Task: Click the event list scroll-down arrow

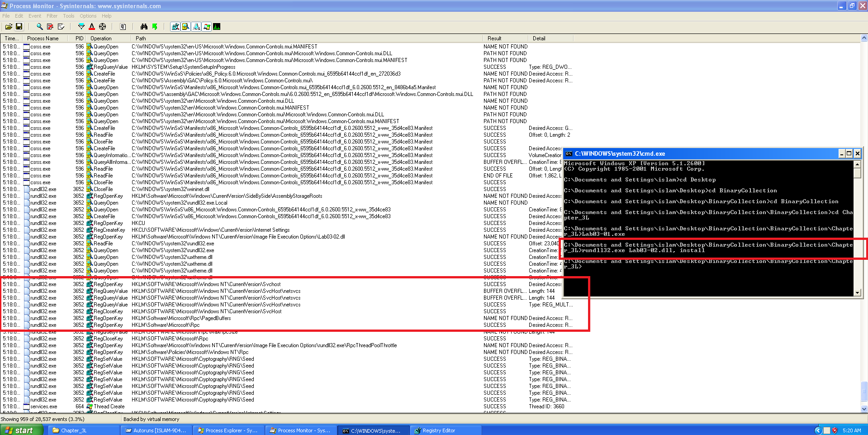Action: 864,409
